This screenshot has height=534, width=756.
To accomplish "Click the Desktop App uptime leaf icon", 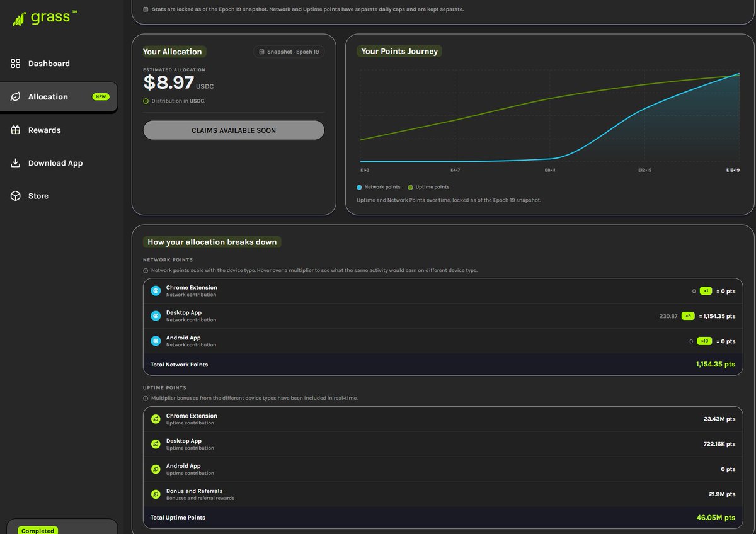I will [156, 444].
